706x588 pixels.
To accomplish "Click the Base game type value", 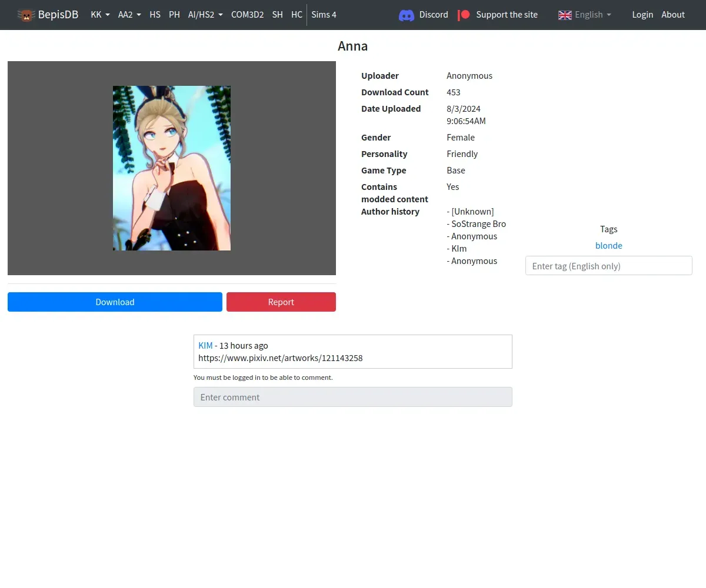I will coord(456,171).
